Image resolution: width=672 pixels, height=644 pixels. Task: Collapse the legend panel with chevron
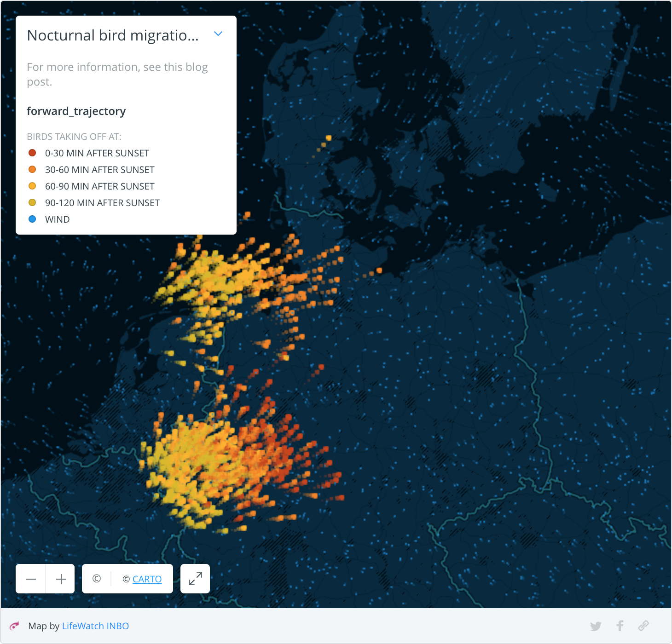218,34
